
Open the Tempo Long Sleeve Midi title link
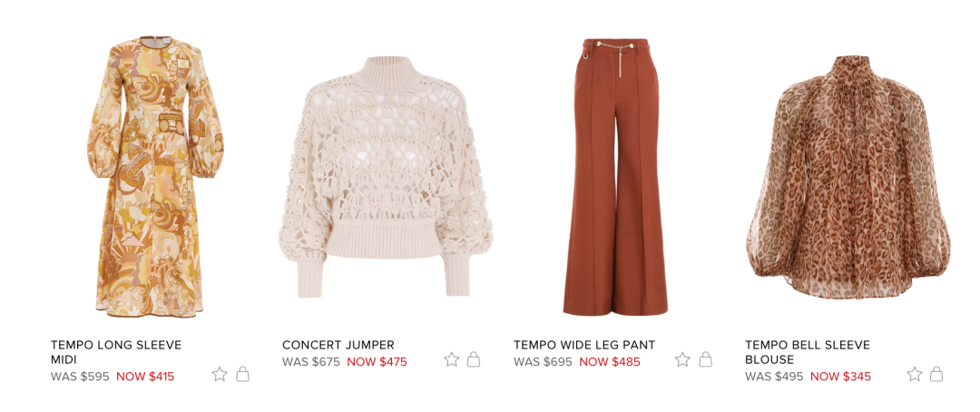click(116, 352)
